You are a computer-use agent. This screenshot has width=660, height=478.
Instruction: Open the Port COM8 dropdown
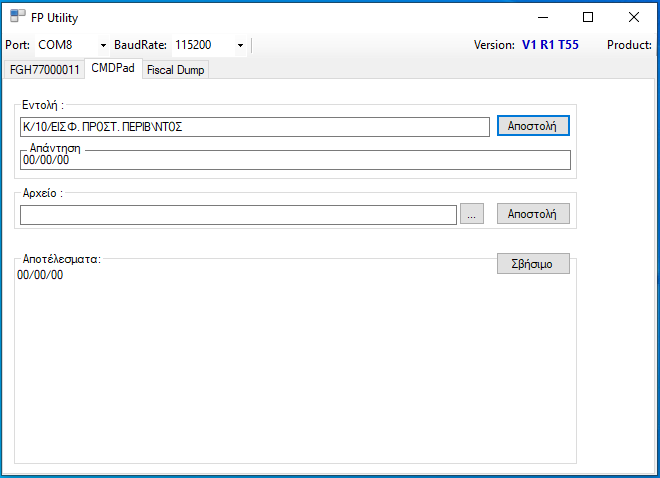point(72,45)
